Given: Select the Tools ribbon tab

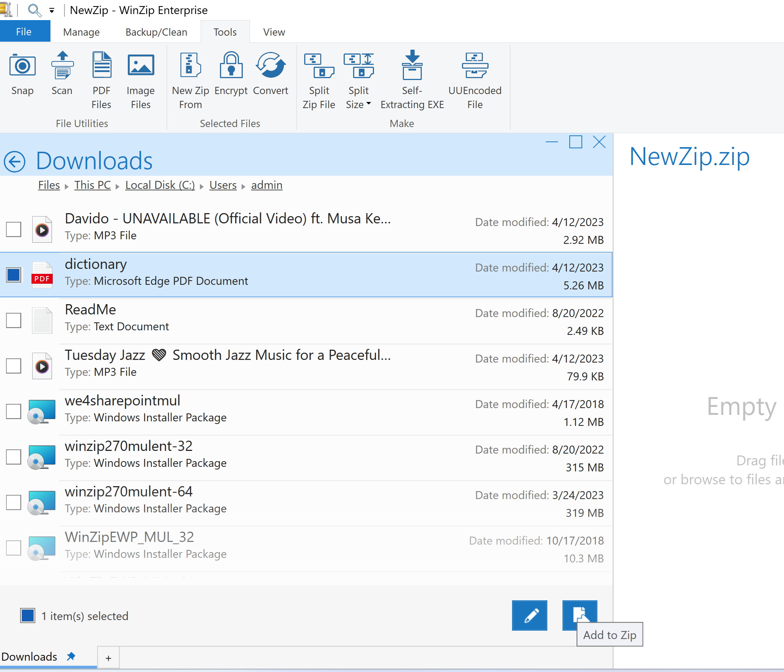Looking at the screenshot, I should [225, 32].
